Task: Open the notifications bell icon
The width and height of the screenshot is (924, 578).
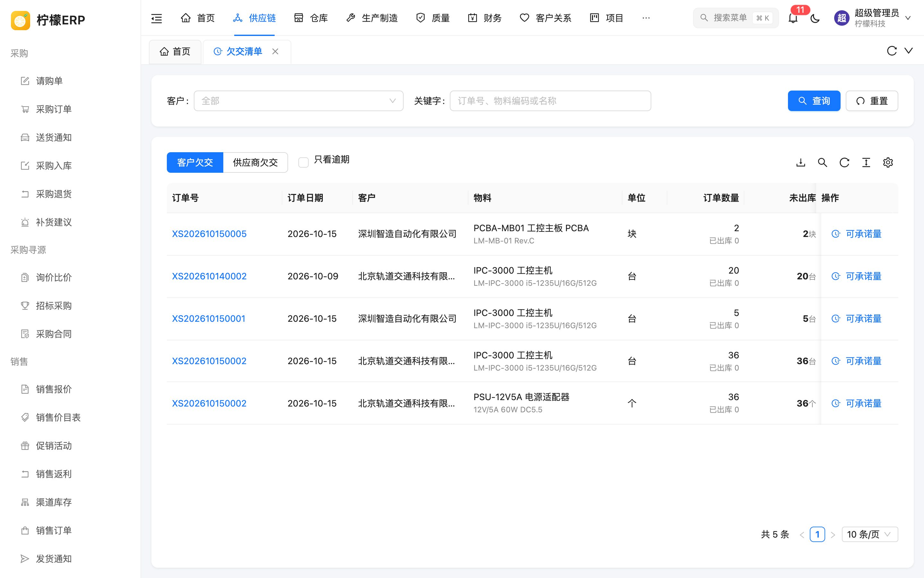Action: (x=793, y=18)
